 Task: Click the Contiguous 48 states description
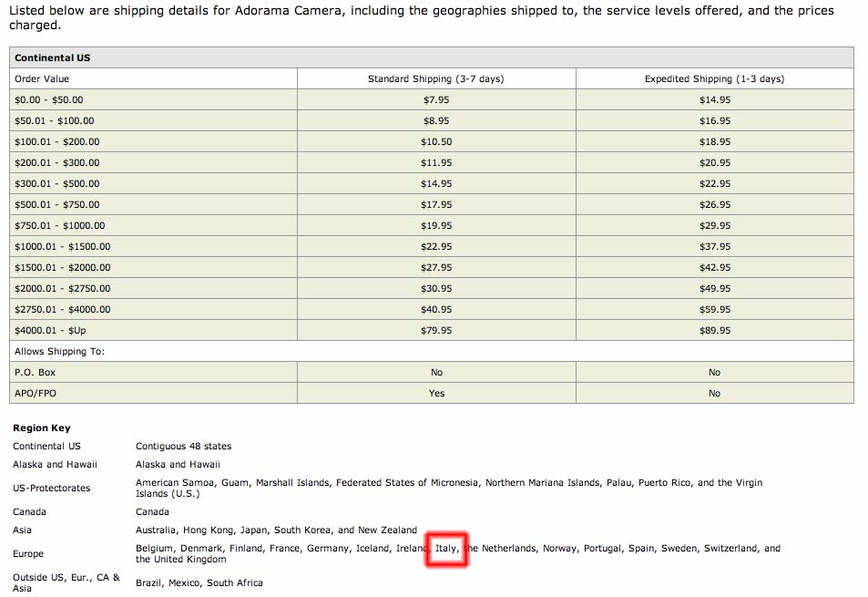pos(183,447)
